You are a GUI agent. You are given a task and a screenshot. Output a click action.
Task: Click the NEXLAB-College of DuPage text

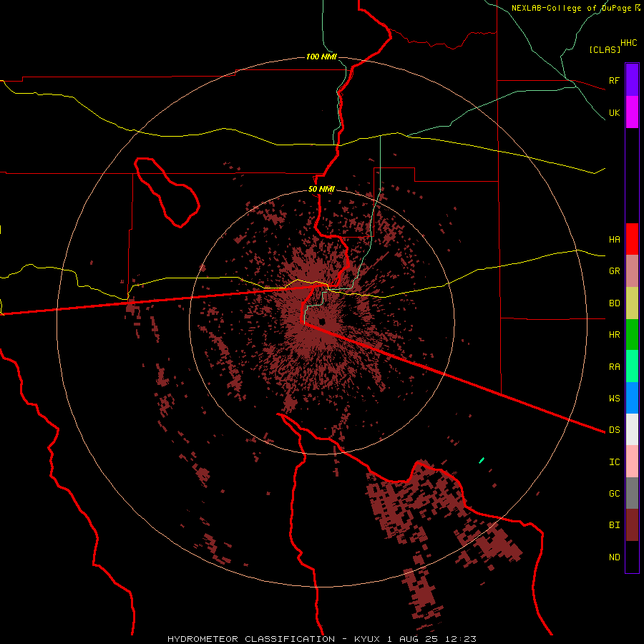click(572, 8)
